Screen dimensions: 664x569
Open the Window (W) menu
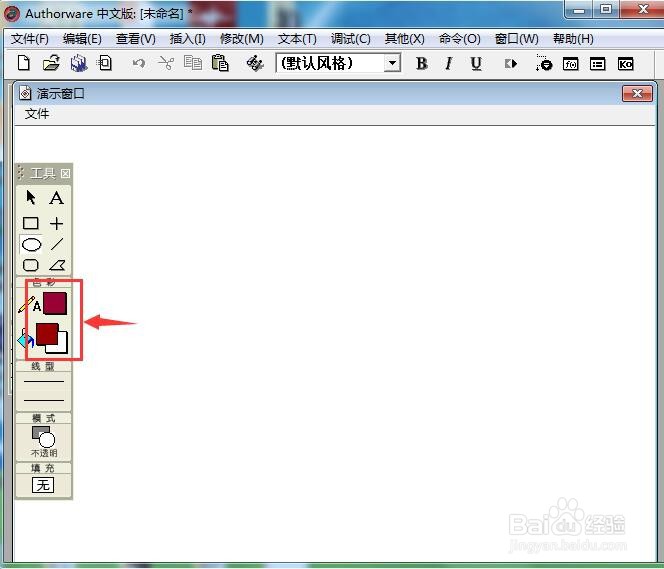coord(517,39)
